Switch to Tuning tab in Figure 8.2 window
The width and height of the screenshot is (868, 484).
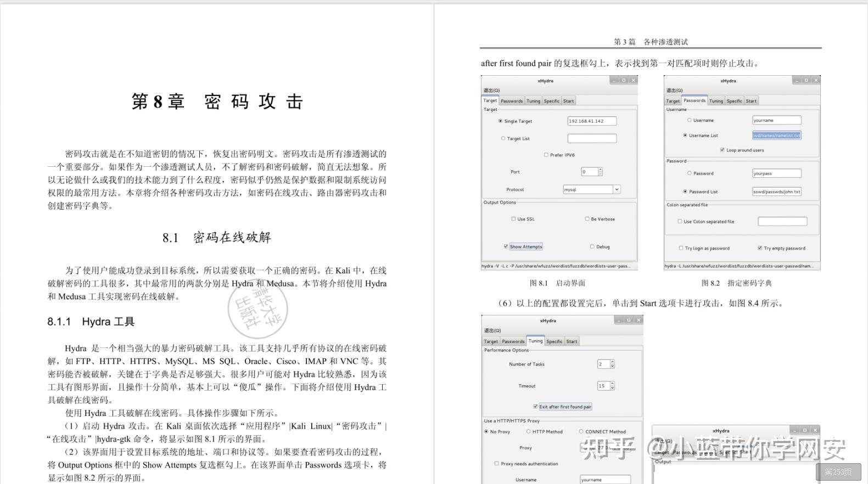(x=716, y=101)
